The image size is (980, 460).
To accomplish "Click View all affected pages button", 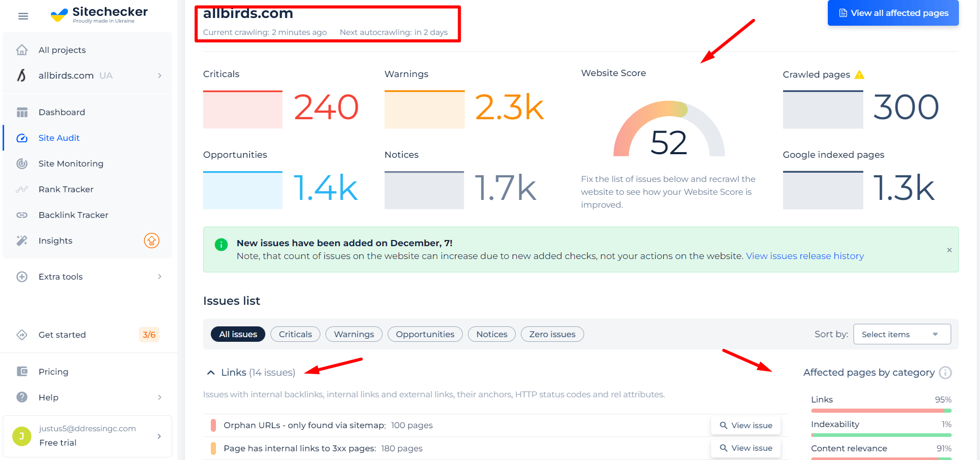I will [893, 13].
